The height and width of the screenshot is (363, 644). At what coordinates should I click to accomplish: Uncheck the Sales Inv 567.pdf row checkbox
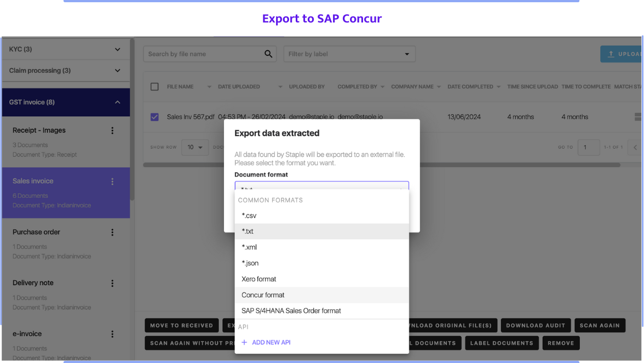click(154, 117)
